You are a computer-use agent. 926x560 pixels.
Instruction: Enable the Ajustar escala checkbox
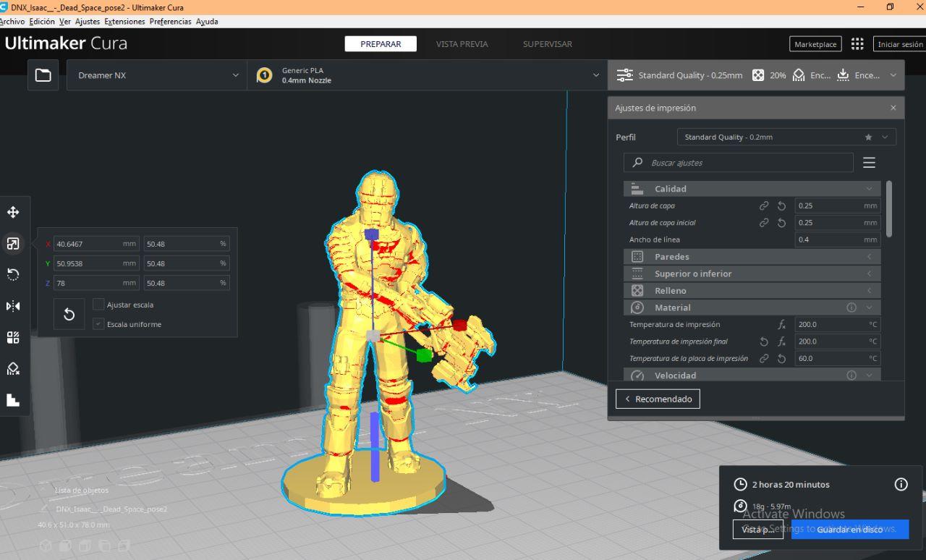click(x=98, y=305)
